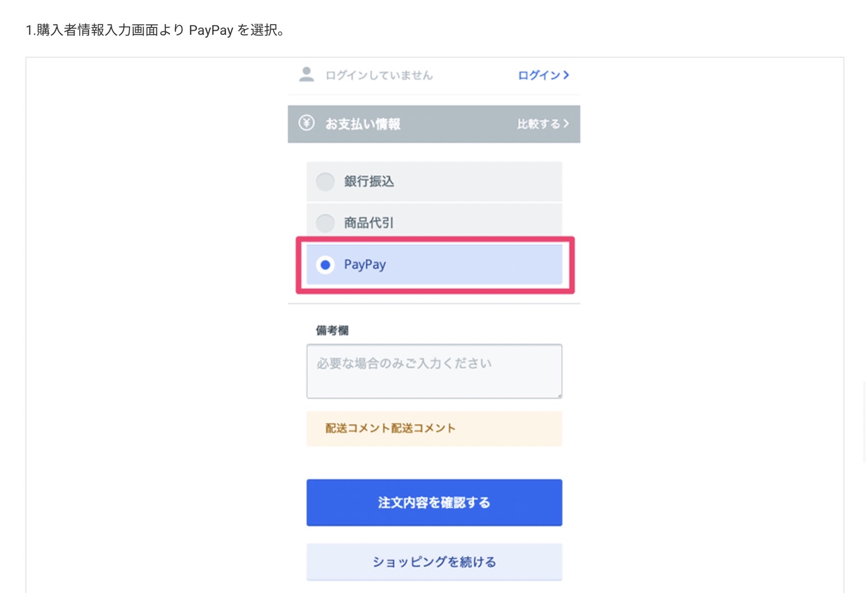Click the ログインしていません status text
This screenshot has height=593, width=868.
379,75
